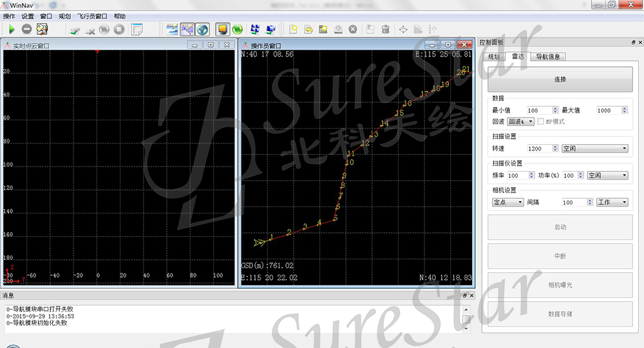Open the 设置 menu

click(28, 17)
